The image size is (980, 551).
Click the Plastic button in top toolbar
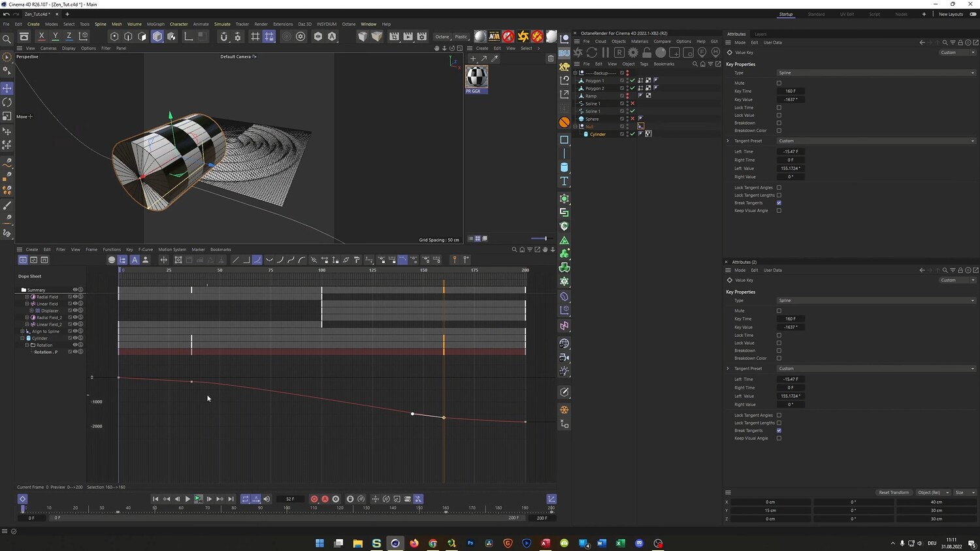point(461,37)
